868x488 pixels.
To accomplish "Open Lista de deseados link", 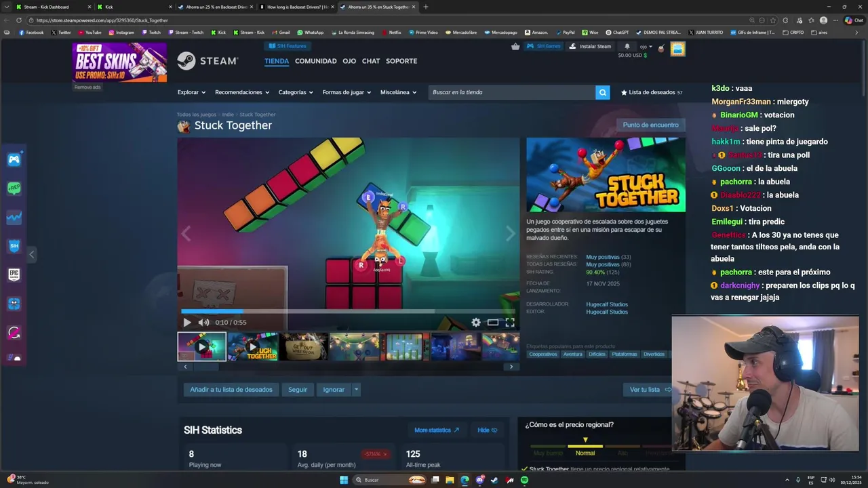I will pos(651,92).
